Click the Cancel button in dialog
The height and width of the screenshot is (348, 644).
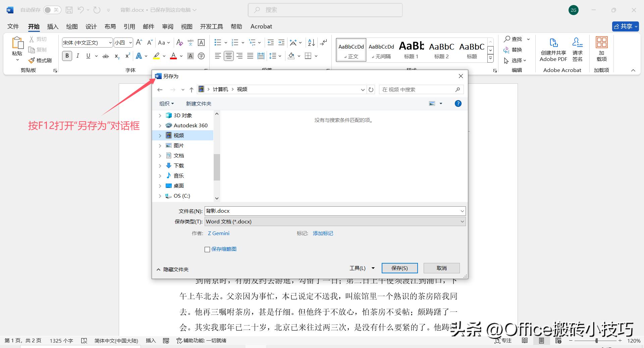coord(441,268)
